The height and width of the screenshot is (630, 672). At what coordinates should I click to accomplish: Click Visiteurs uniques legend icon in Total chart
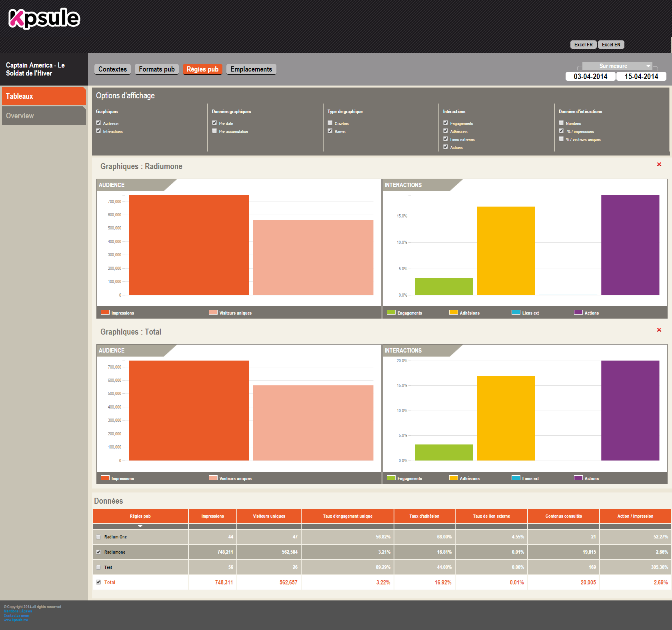pyautogui.click(x=213, y=478)
